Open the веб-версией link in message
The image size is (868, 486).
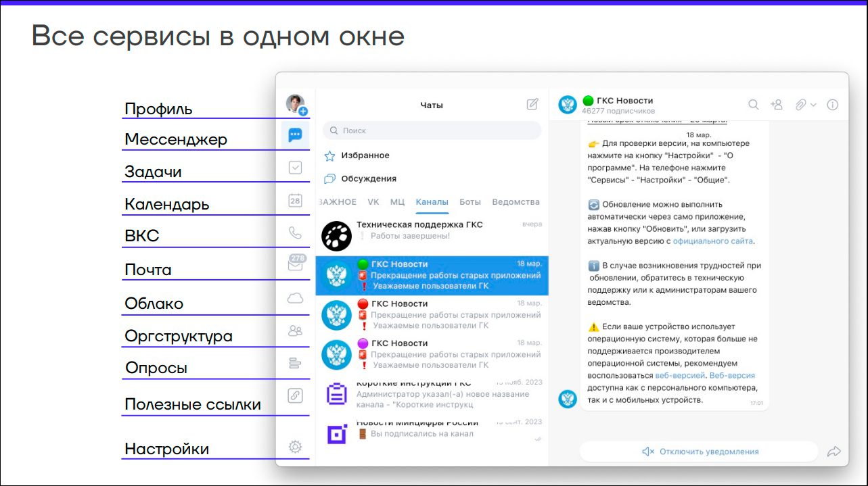click(679, 375)
